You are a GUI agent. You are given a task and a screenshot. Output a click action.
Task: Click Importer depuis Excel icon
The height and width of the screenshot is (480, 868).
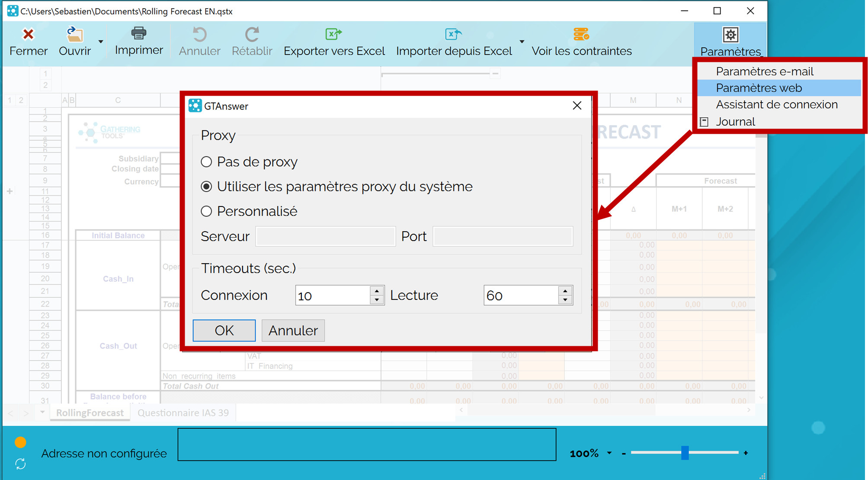[454, 34]
